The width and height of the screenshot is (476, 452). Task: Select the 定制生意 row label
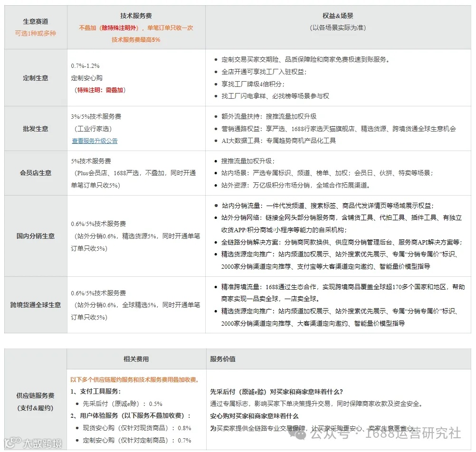point(36,78)
